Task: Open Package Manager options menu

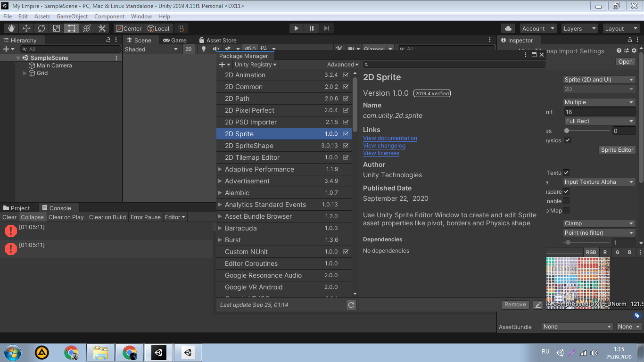Action: tap(526, 55)
